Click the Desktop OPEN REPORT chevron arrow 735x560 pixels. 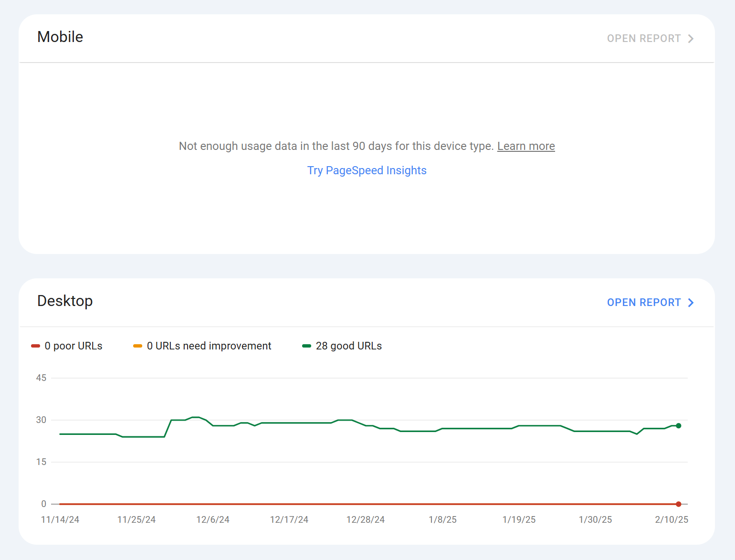(x=691, y=303)
